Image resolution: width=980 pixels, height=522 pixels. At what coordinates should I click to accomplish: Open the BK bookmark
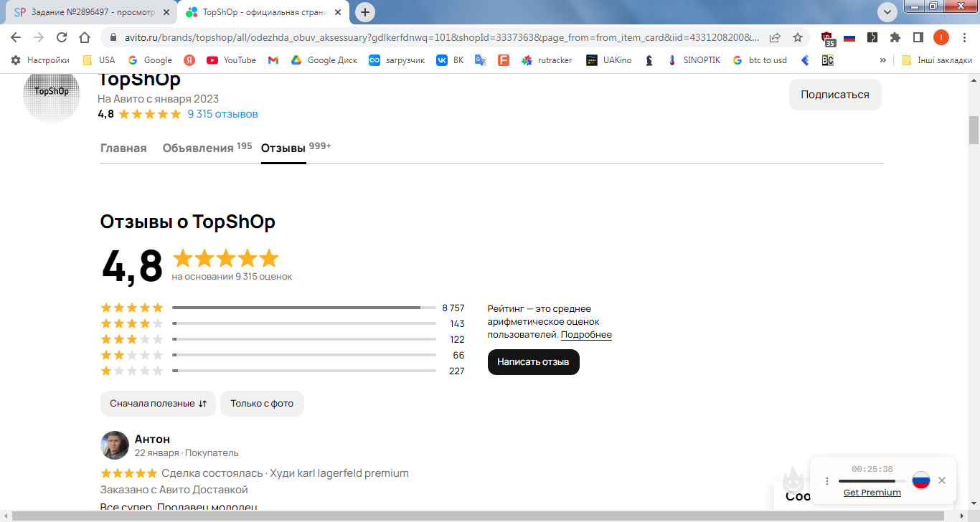pos(451,60)
